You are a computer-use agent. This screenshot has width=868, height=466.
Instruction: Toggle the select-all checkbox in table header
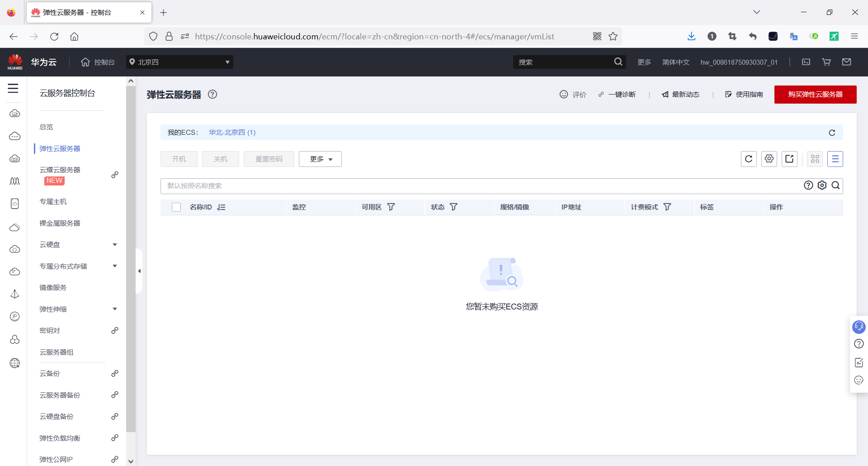pyautogui.click(x=176, y=207)
